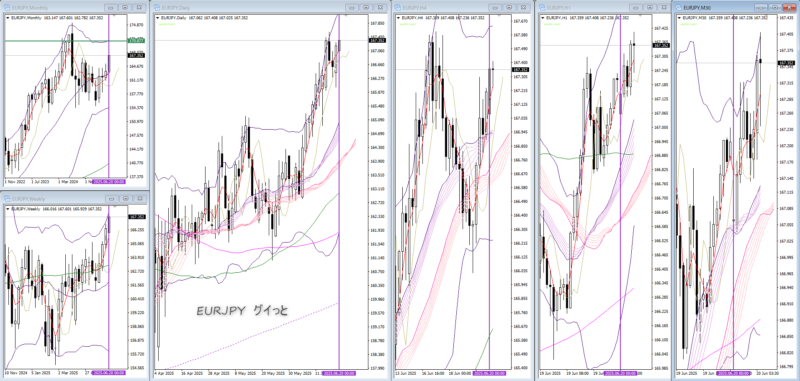Click the '1 Mar 2024' date on Monthly axis

68,182
